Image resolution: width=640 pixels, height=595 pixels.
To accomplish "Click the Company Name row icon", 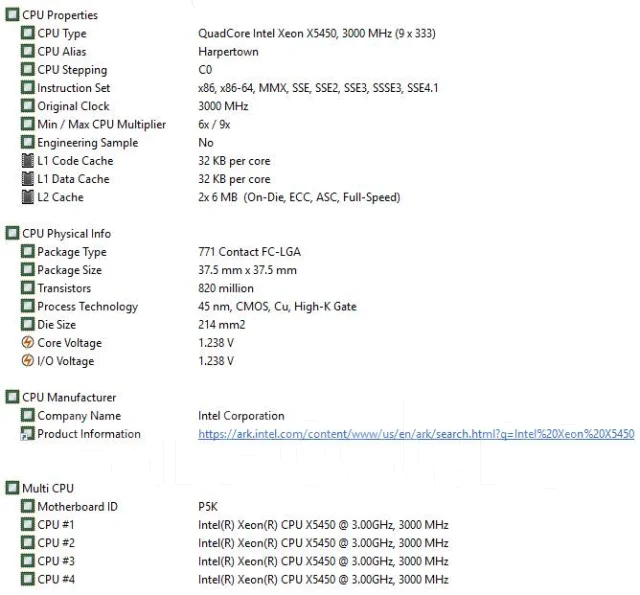I will coord(27,415).
